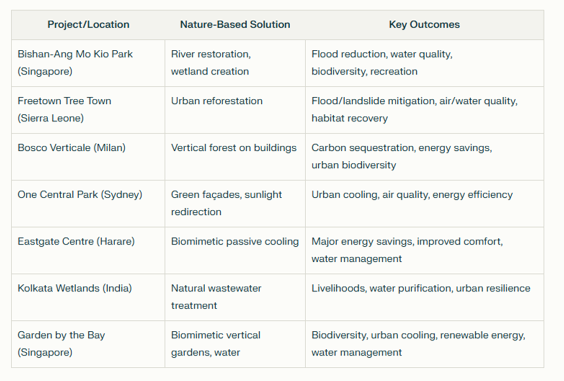The width and height of the screenshot is (564, 381).
Task: Click the Vertical forest on buildings cell
Action: (x=235, y=157)
